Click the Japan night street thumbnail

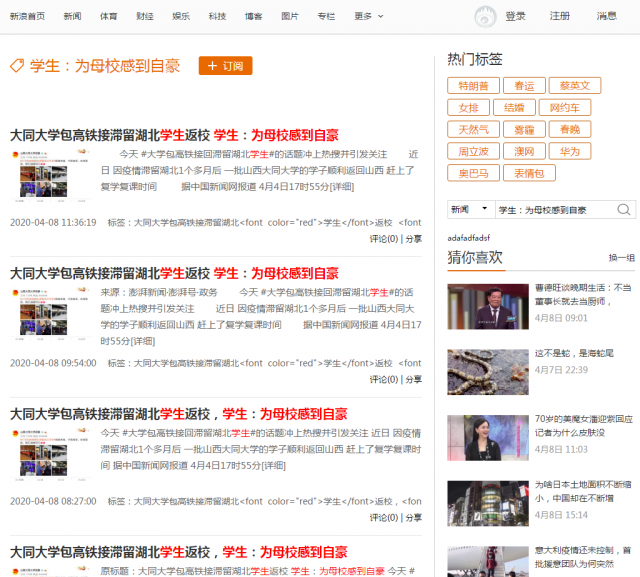coord(488,504)
